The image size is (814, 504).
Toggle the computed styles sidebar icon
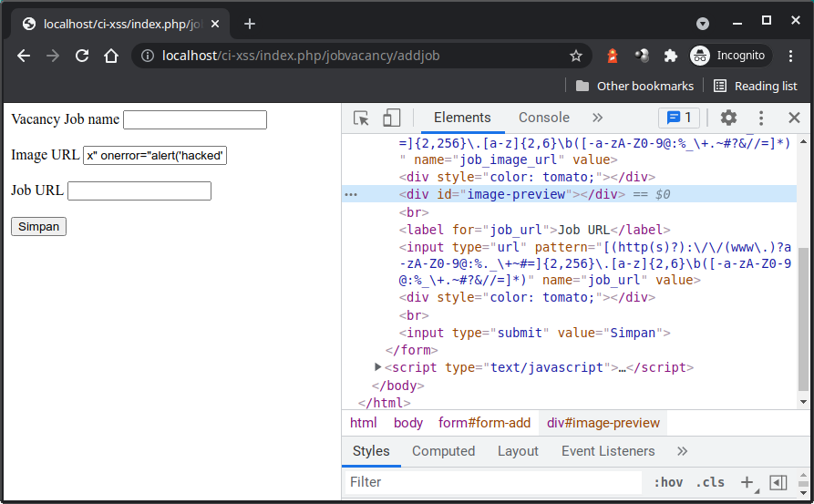[x=778, y=482]
